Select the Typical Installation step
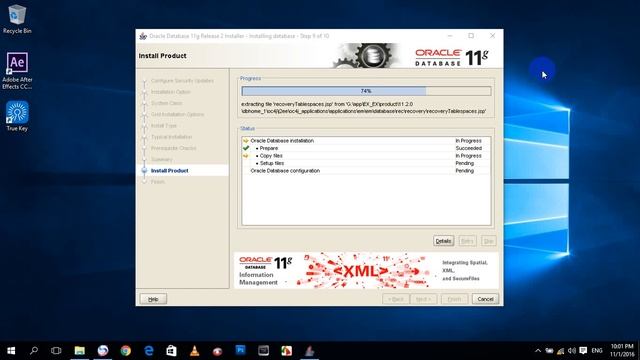This screenshot has height=360, width=640. coord(171,137)
